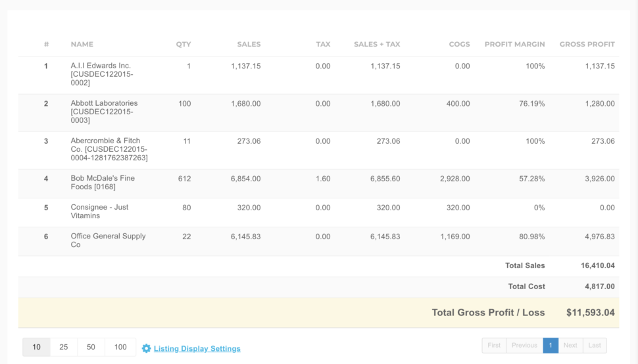Show 100 rows per page

pyautogui.click(x=120, y=347)
